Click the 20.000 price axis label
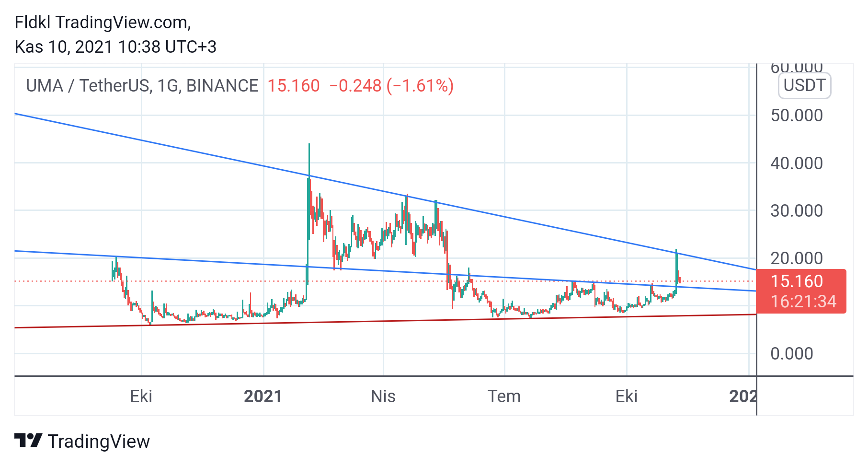Image resolution: width=868 pixels, height=466 pixels. pyautogui.click(x=797, y=258)
